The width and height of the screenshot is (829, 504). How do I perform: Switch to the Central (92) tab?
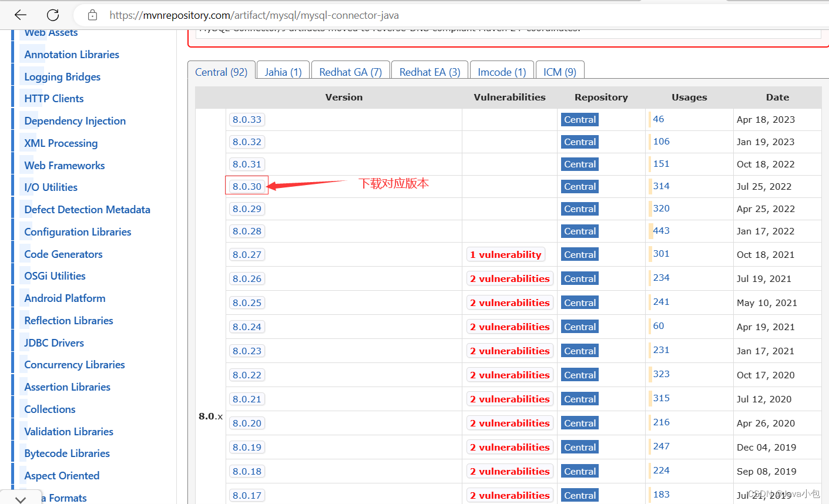221,72
